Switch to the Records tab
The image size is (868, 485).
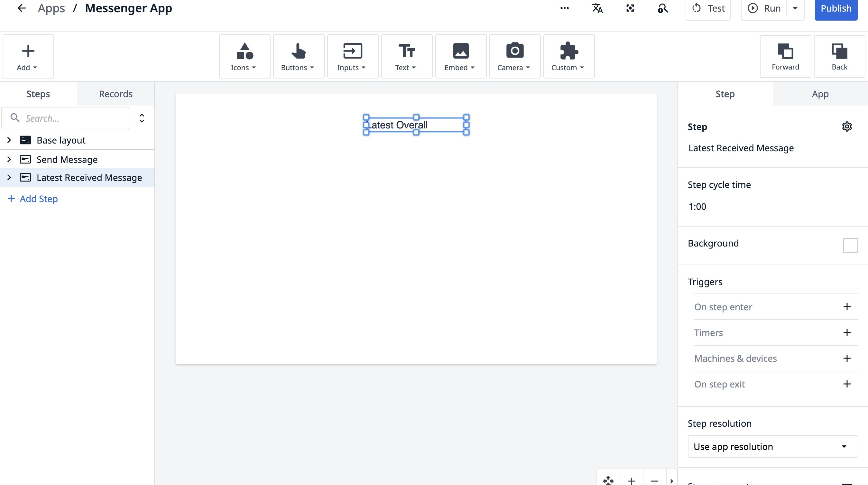coord(115,94)
